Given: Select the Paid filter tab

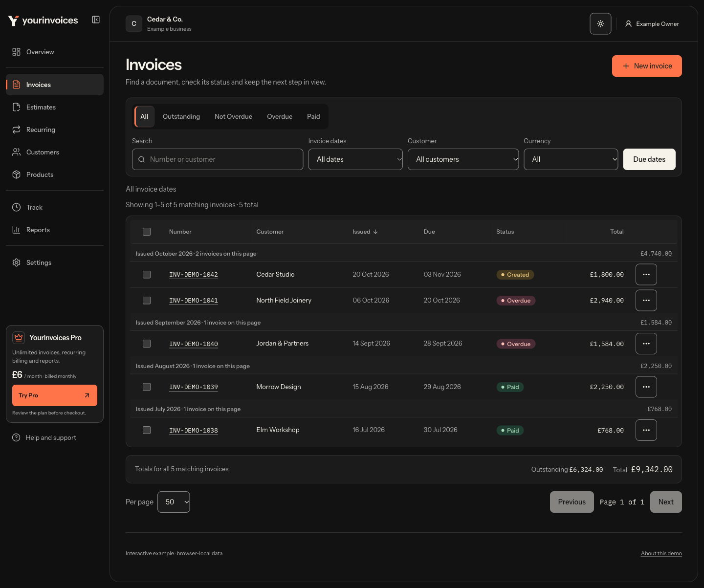Looking at the screenshot, I should click(313, 116).
